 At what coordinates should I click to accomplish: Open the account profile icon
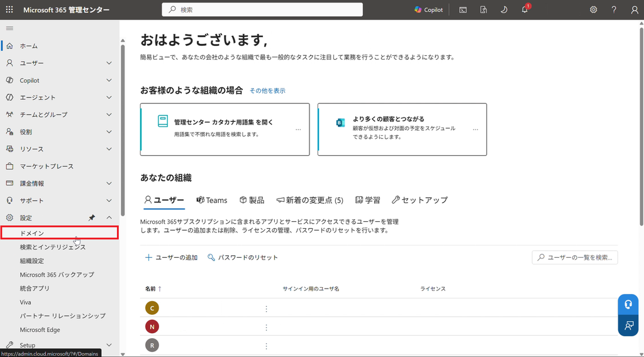click(635, 10)
